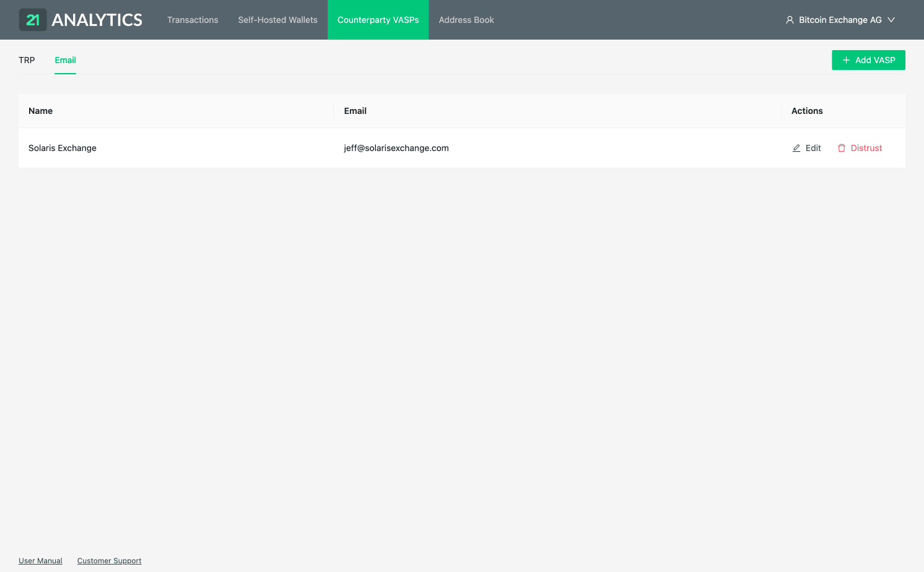924x572 pixels.
Task: Click the user profile icon in the header
Action: 790,20
